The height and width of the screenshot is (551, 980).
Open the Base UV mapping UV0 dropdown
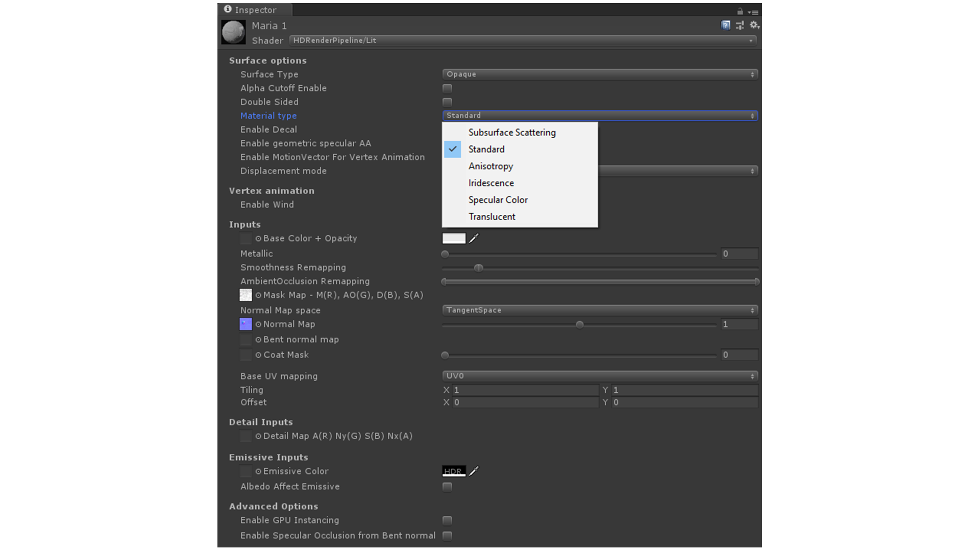point(600,375)
